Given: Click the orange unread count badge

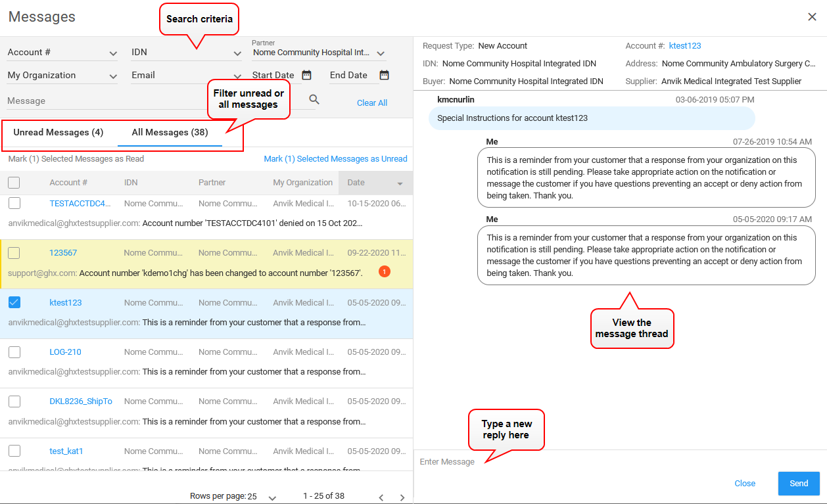Looking at the screenshot, I should coord(385,271).
